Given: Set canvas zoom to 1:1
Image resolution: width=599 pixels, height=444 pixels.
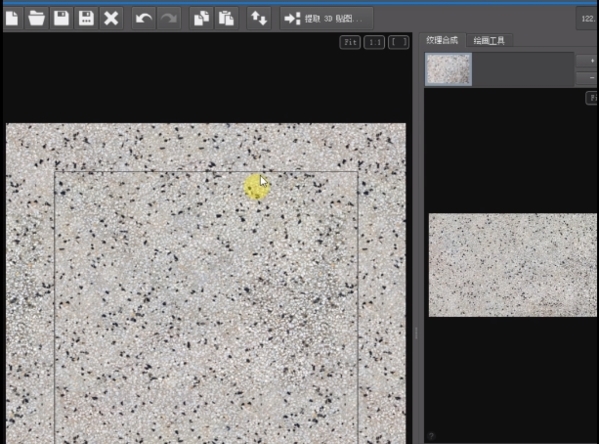Looking at the screenshot, I should (374, 42).
